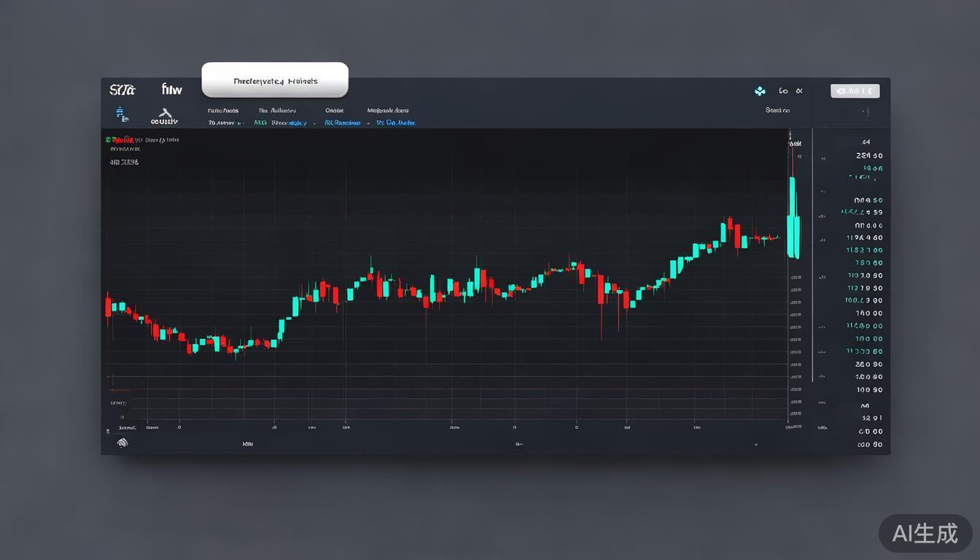Click the Search field in the top-right

point(777,111)
